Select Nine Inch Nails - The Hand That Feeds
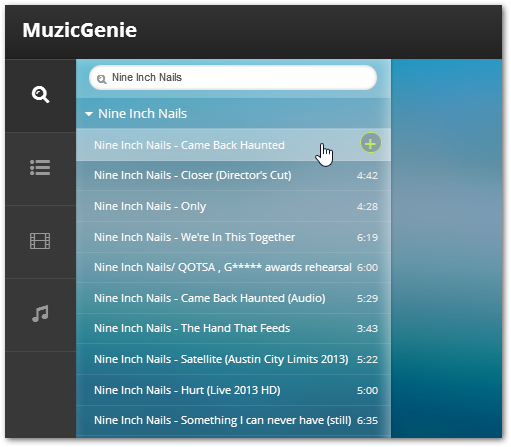This screenshot has height=447, width=511. click(233, 328)
